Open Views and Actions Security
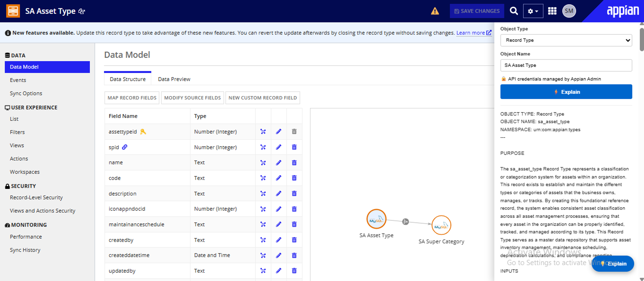 (42, 211)
